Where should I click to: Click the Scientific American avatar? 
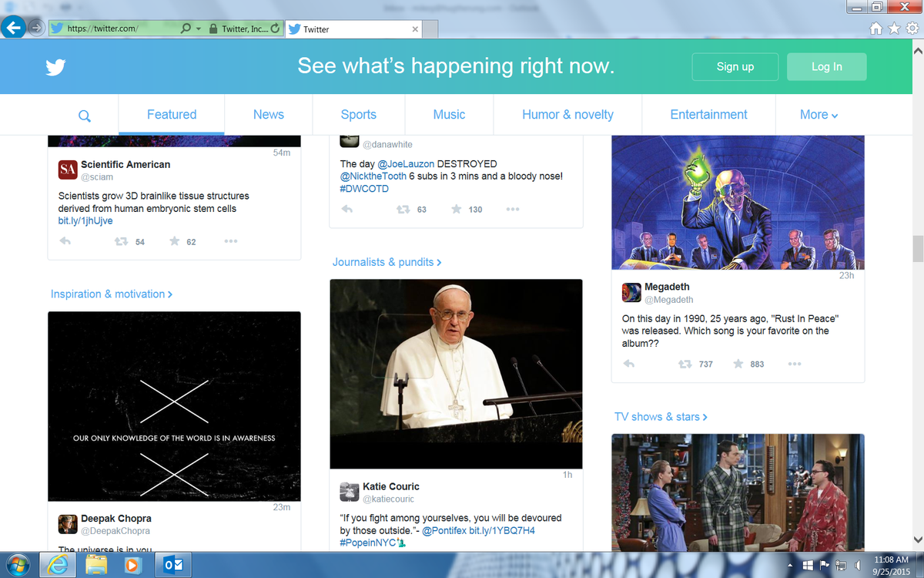(68, 170)
